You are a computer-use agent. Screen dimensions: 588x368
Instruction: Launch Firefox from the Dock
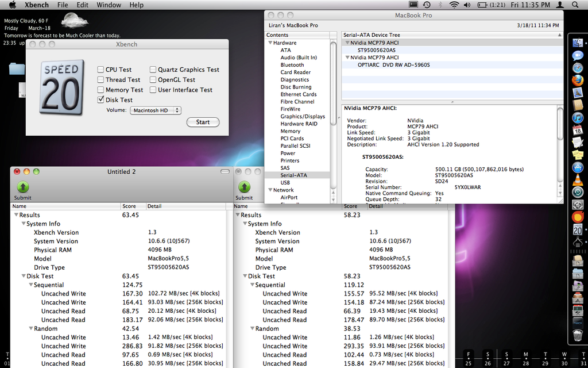(578, 80)
